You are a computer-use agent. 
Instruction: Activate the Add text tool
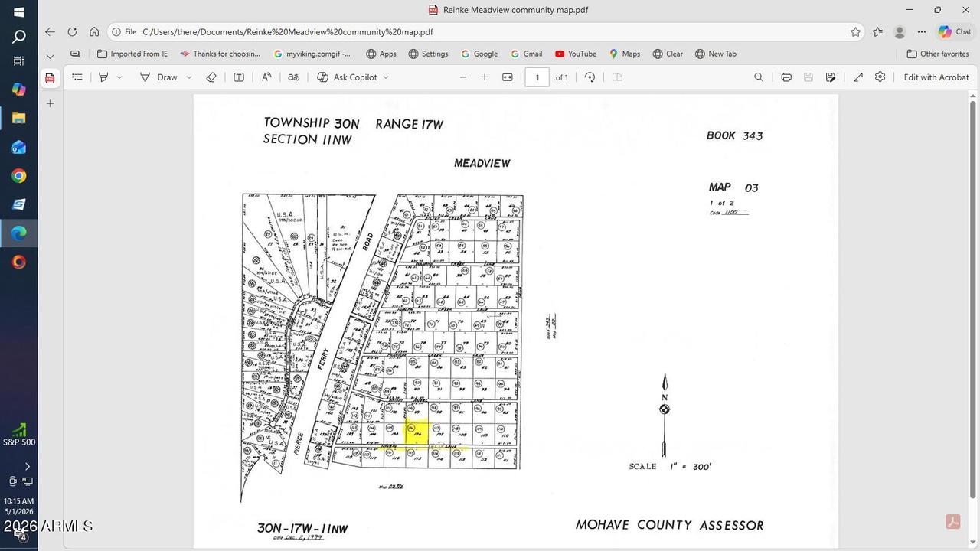tap(239, 77)
